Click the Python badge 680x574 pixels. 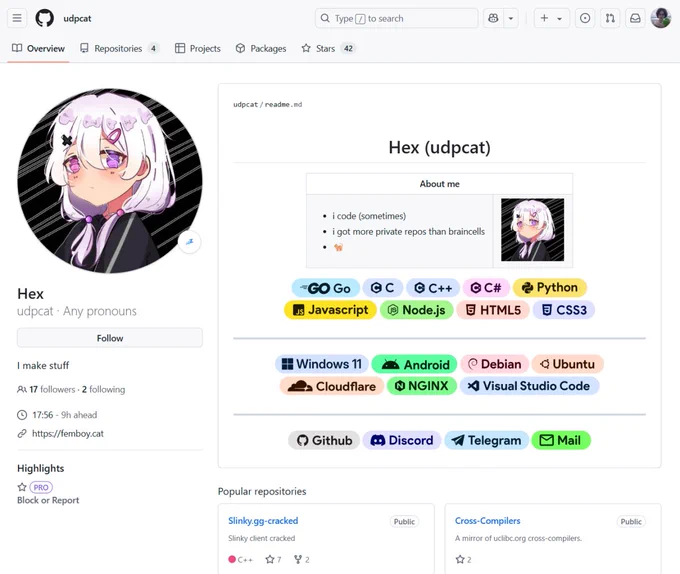(550, 287)
